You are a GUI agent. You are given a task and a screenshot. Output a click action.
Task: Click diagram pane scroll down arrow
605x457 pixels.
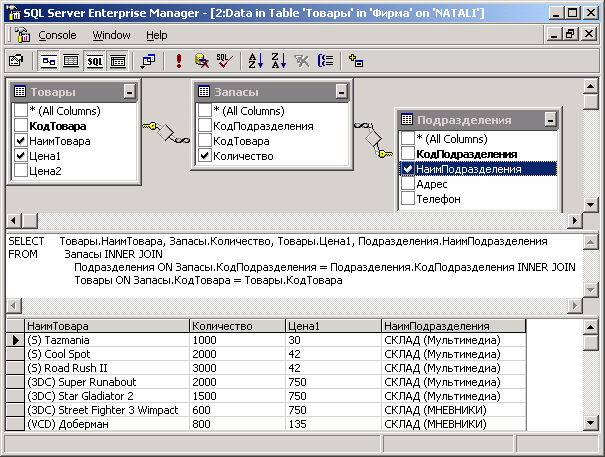[x=590, y=205]
